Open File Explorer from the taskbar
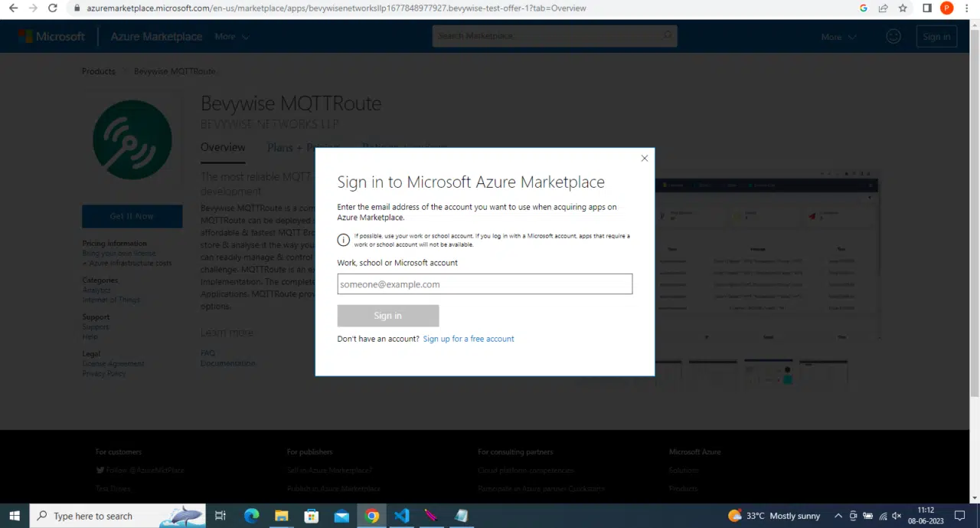Image resolution: width=980 pixels, height=528 pixels. coord(281,516)
